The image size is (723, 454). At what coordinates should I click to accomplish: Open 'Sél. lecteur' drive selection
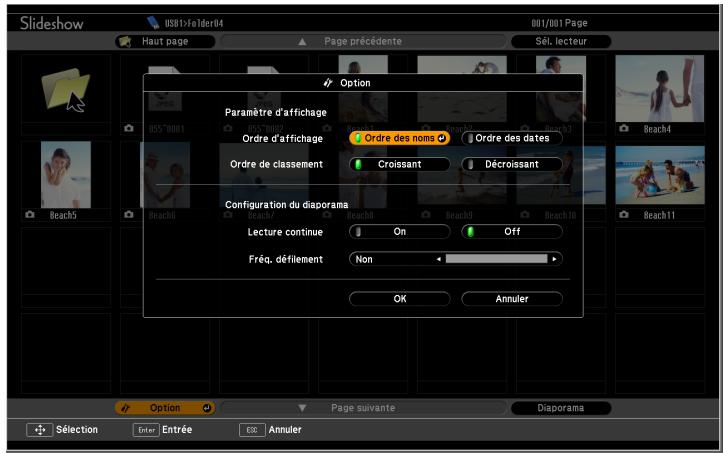pos(561,41)
